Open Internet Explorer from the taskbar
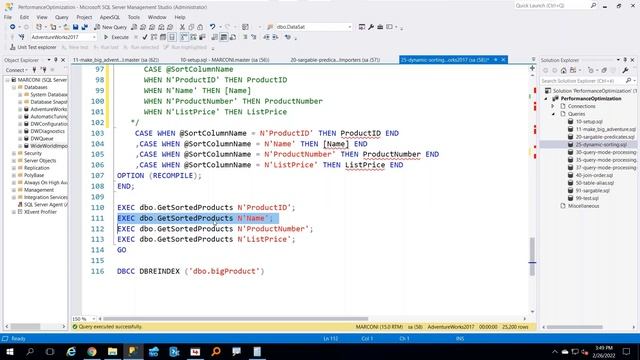The width and height of the screenshot is (640, 360). pos(71,351)
